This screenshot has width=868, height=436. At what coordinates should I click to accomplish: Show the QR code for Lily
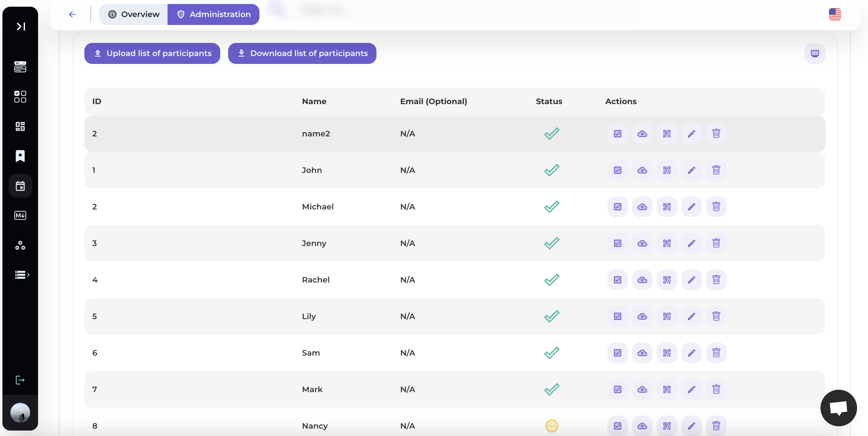tap(667, 316)
